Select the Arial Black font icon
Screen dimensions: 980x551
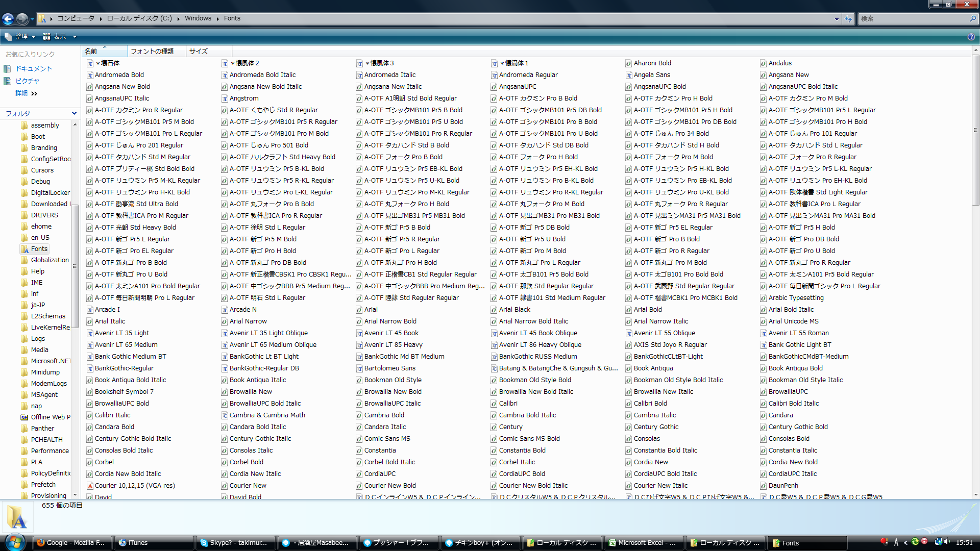pyautogui.click(x=494, y=310)
